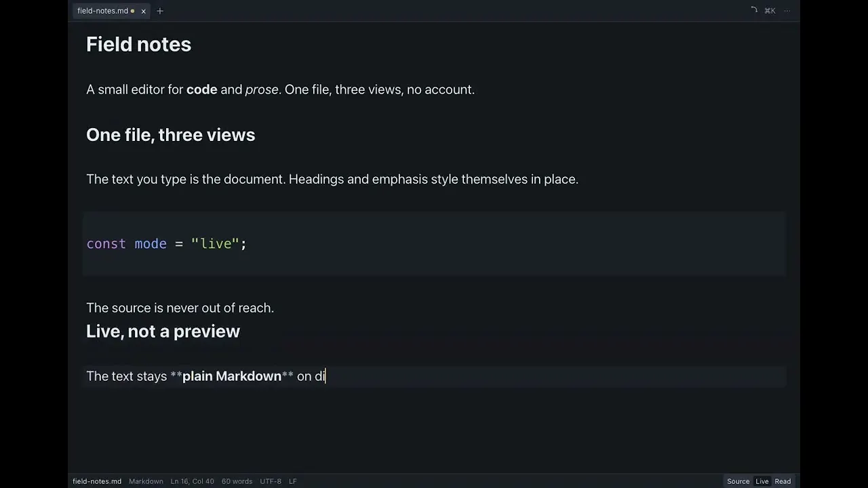Image resolution: width=868 pixels, height=488 pixels.
Task: Switch to Source view mode
Action: click(738, 481)
